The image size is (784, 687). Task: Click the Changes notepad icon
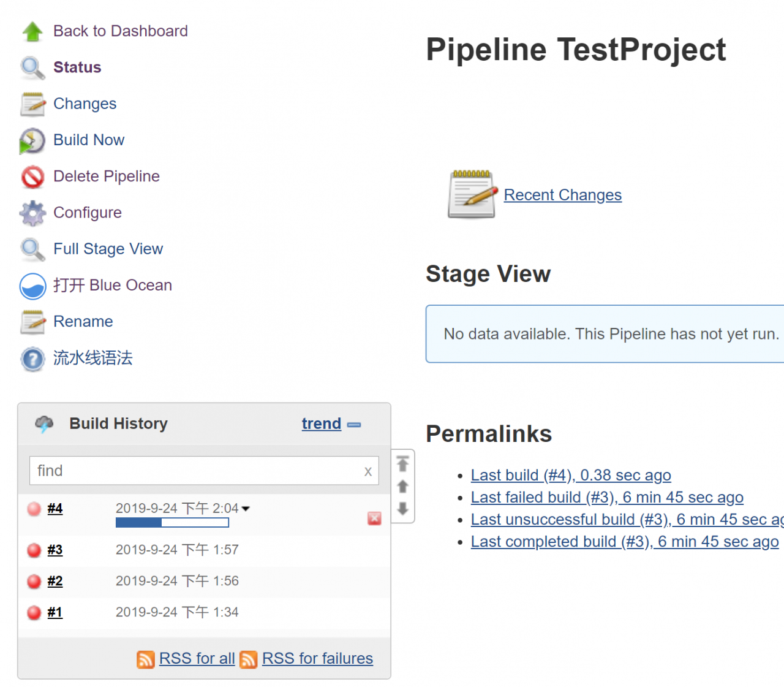click(32, 104)
